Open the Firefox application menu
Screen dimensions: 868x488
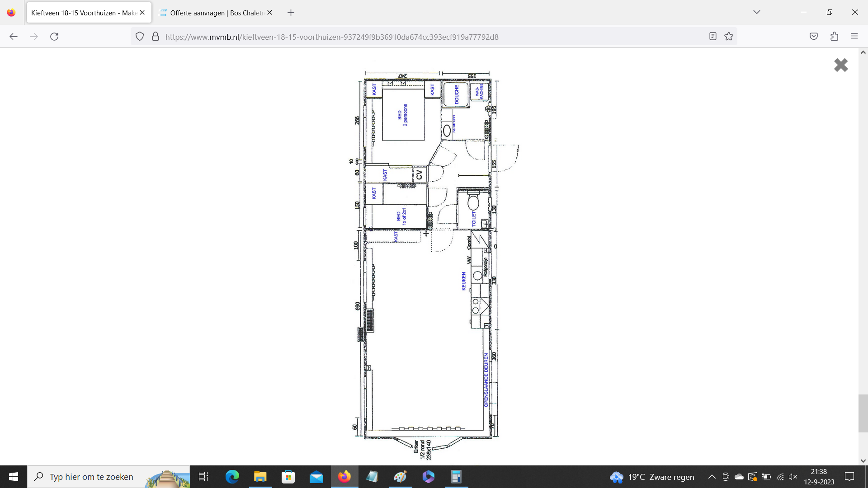[x=854, y=37]
